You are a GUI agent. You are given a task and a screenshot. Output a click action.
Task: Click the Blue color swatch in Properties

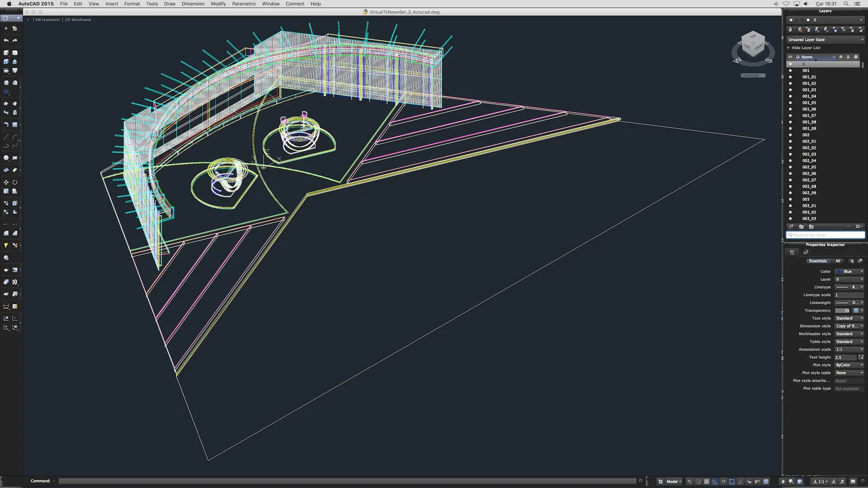pos(838,271)
